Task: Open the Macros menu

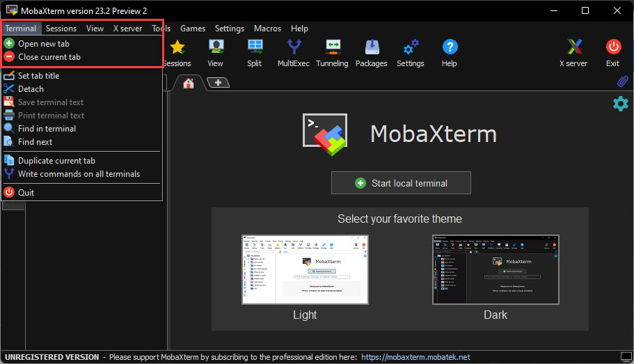Action: click(x=268, y=29)
